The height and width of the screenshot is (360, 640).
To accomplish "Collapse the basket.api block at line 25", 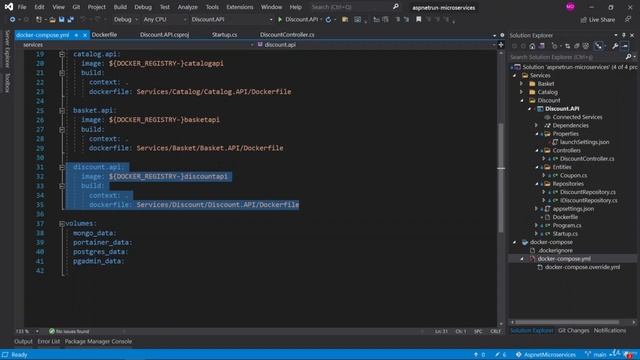I will point(62,110).
